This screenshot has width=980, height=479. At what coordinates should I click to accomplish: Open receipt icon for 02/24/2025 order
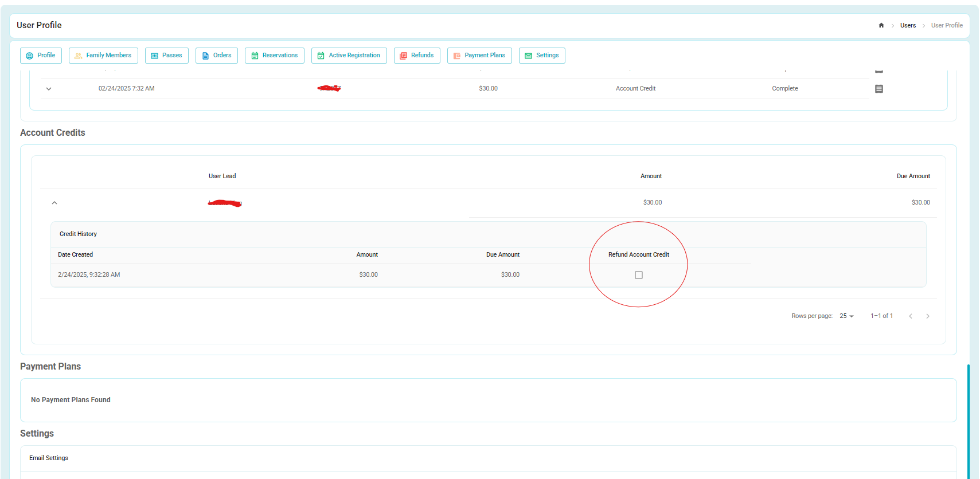point(879,89)
